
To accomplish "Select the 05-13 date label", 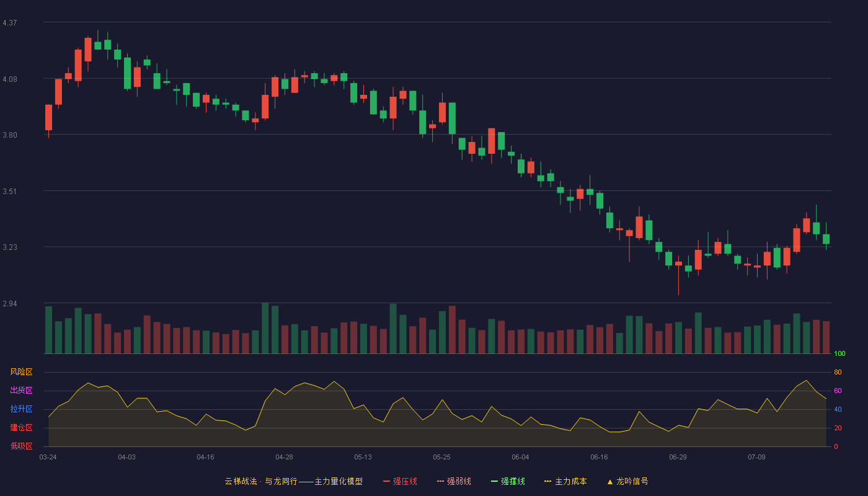I will pos(363,457).
